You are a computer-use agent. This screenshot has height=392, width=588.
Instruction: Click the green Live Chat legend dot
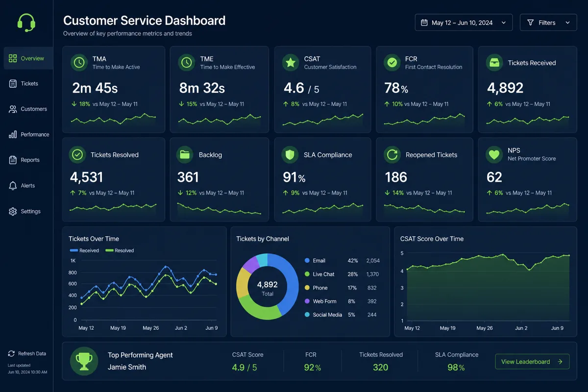pos(307,274)
